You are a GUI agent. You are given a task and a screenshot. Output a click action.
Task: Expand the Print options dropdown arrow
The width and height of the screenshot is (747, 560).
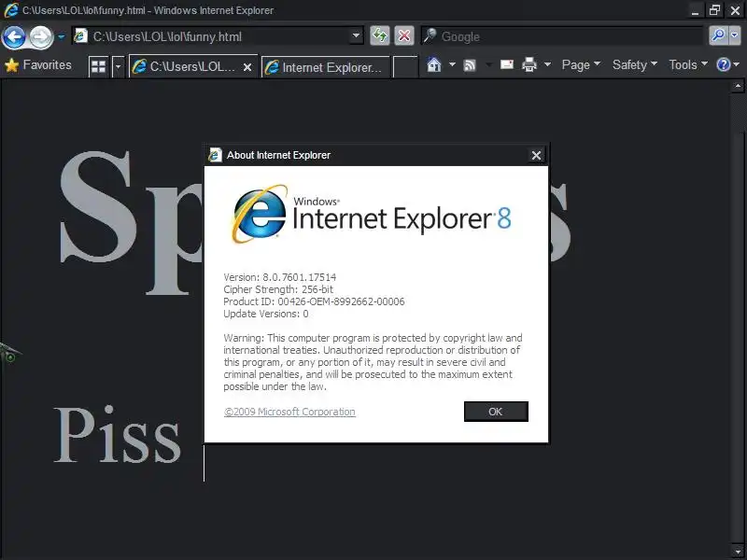tap(548, 64)
